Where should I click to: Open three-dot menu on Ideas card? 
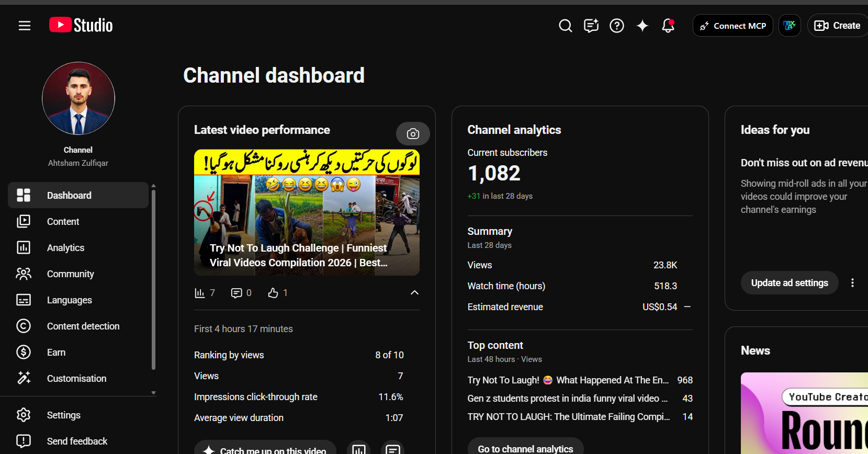(x=852, y=283)
